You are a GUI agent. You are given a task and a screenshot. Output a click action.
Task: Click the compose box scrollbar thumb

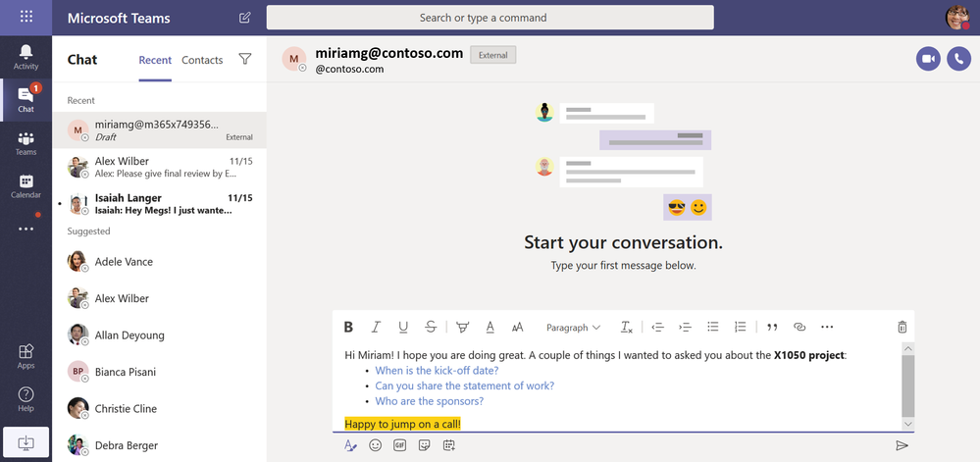coord(908,386)
